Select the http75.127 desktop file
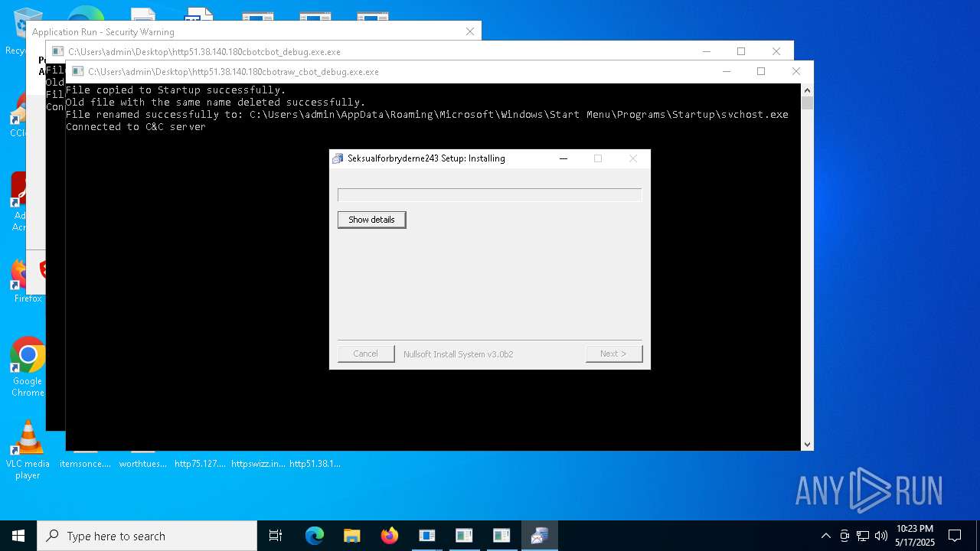The height and width of the screenshot is (551, 980). [x=200, y=463]
